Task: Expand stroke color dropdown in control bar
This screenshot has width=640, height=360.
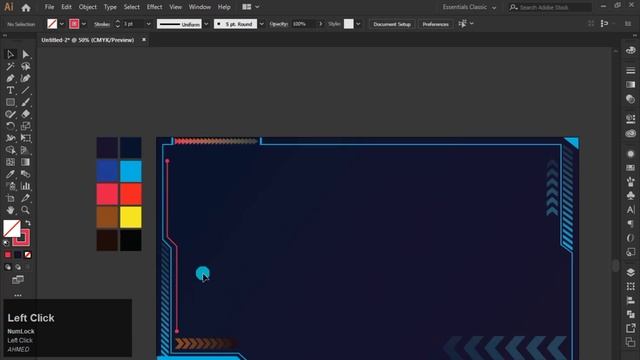Action: tap(84, 24)
